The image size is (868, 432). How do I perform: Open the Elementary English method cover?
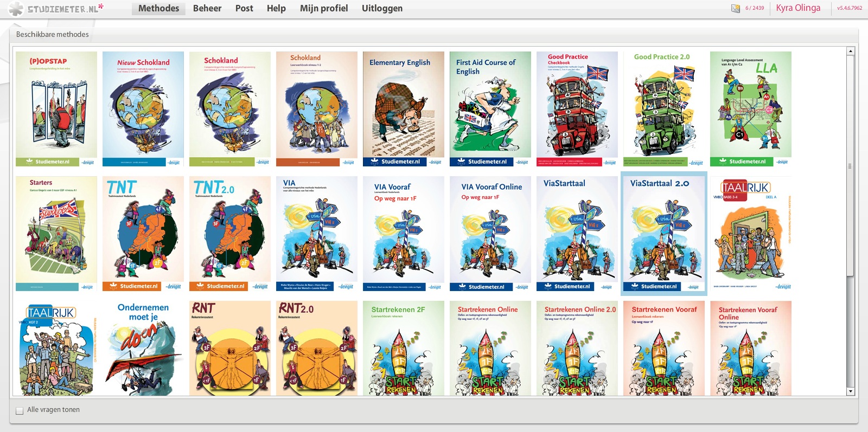point(404,109)
